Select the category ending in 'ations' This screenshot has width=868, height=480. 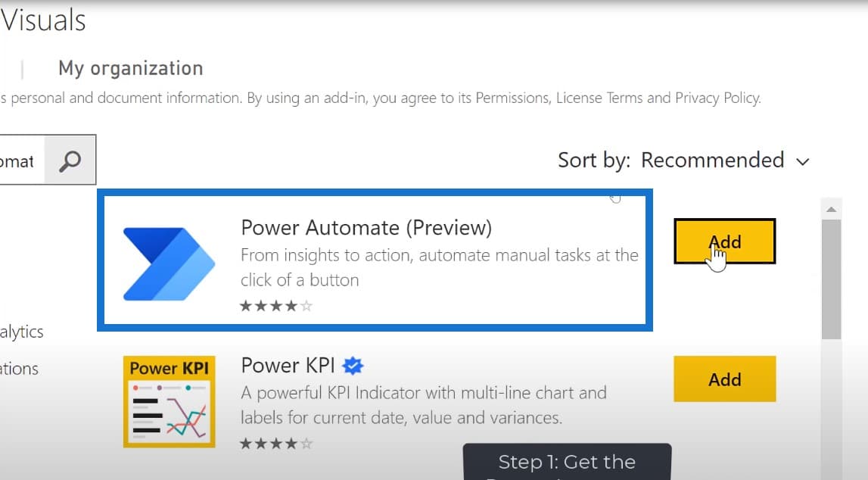(20, 369)
